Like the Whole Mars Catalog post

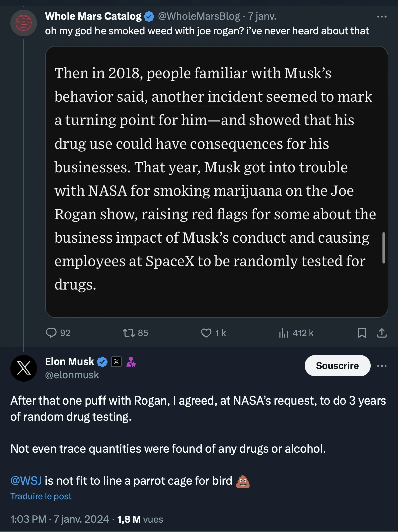point(206,333)
